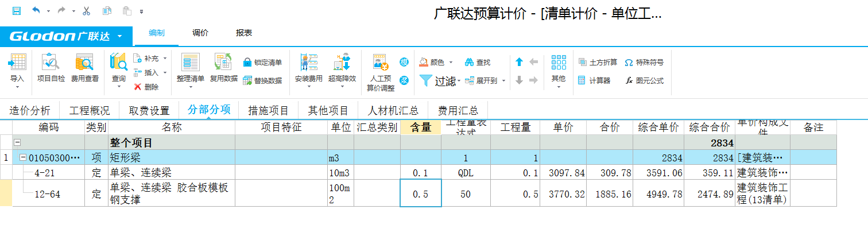Click the paste clipboard icon

[x=127, y=11]
